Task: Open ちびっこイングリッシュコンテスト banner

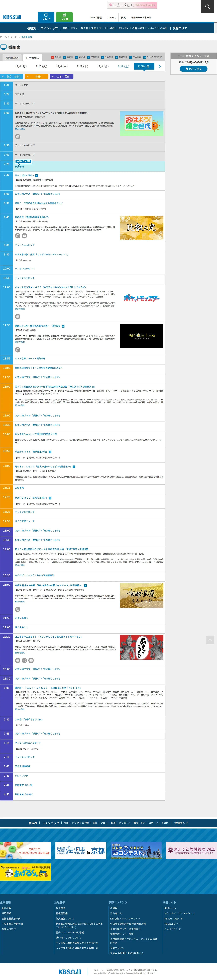Action: [26, 850]
